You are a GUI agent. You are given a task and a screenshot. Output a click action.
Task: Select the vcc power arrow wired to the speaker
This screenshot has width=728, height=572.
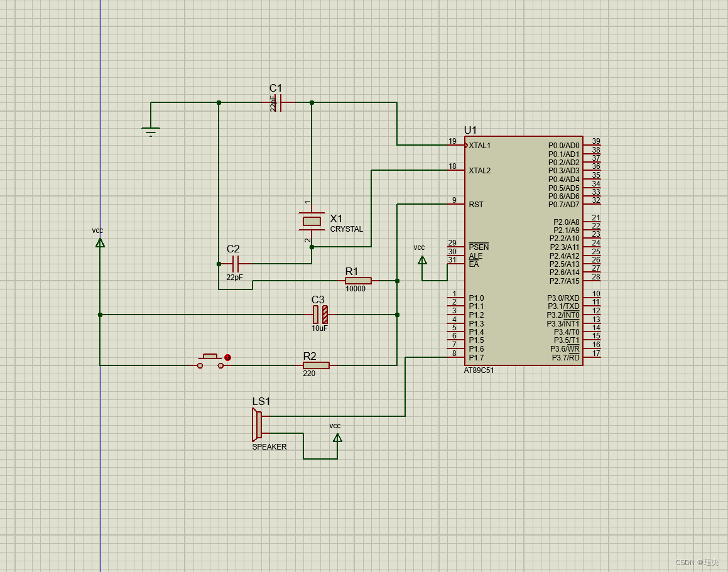(x=337, y=438)
